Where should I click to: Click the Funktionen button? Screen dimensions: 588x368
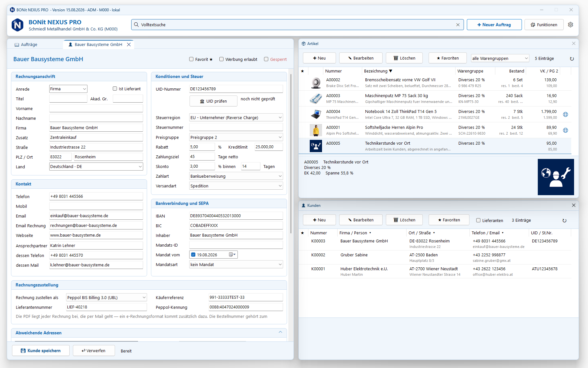coord(544,25)
